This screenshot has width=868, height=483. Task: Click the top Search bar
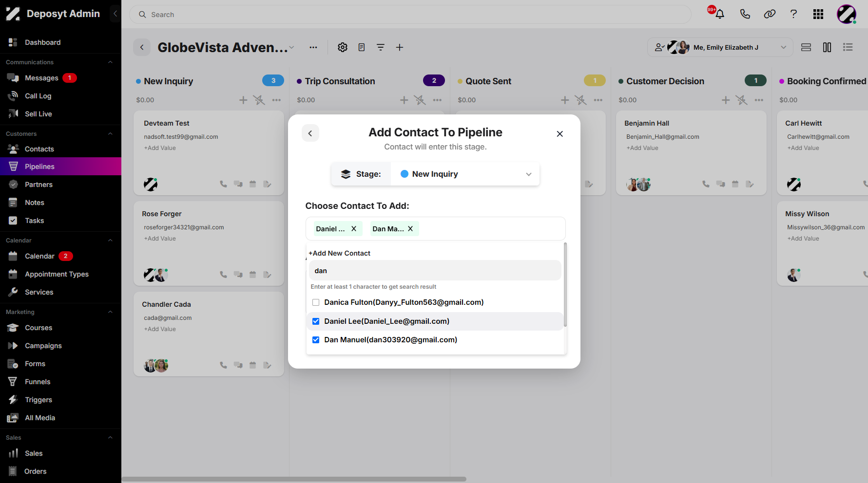pos(410,15)
